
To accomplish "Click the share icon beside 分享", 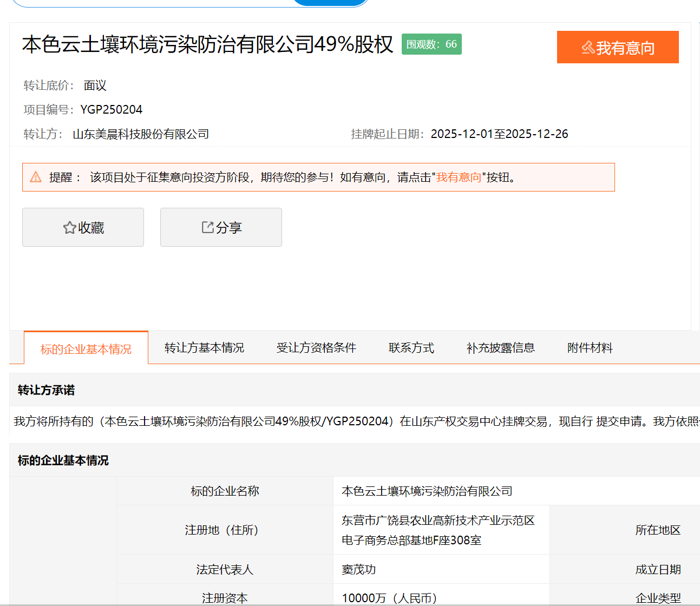I will pos(207,227).
